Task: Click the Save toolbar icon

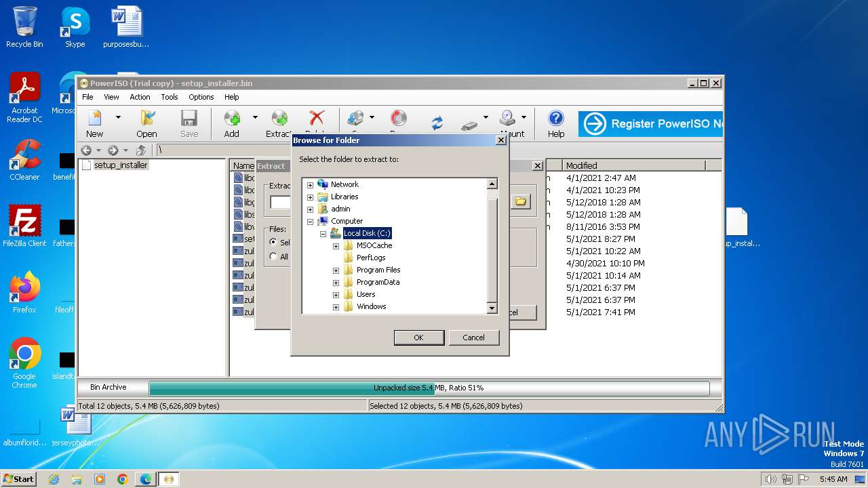Action: point(189,119)
